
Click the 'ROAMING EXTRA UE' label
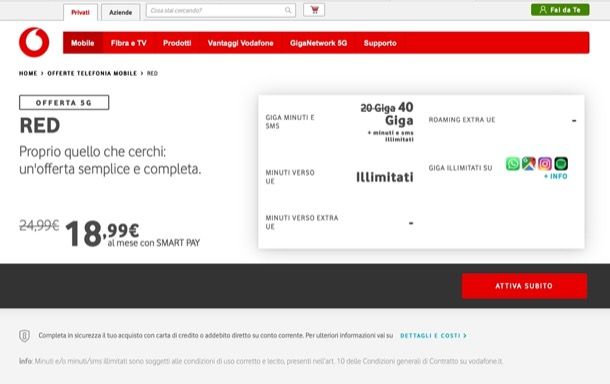tap(462, 120)
